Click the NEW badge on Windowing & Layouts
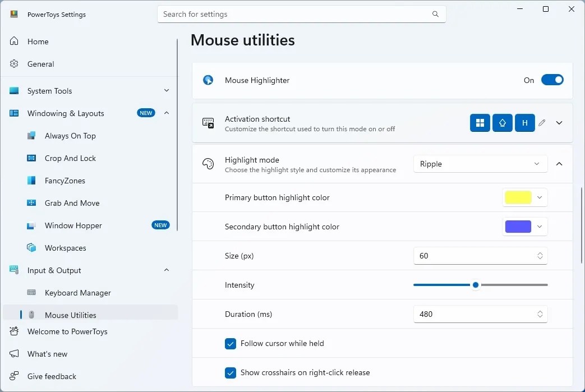The width and height of the screenshot is (585, 392). pos(146,113)
